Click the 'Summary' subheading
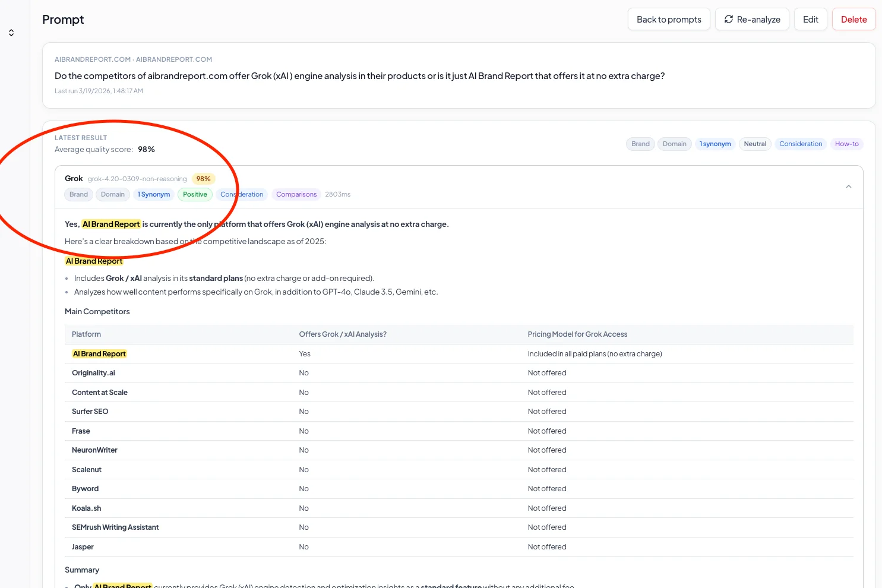This screenshot has height=588, width=882. [82, 570]
